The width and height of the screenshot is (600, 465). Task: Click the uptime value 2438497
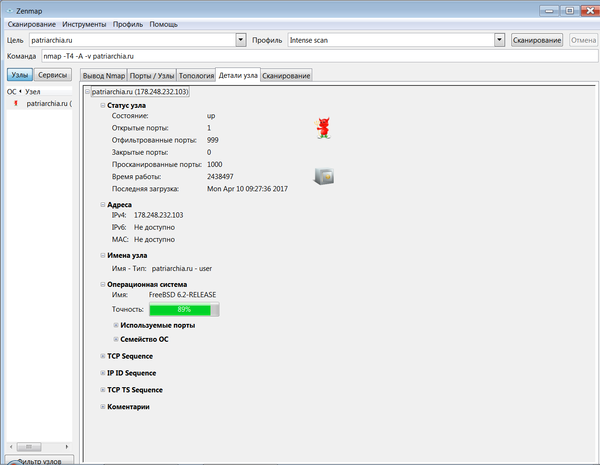click(220, 176)
